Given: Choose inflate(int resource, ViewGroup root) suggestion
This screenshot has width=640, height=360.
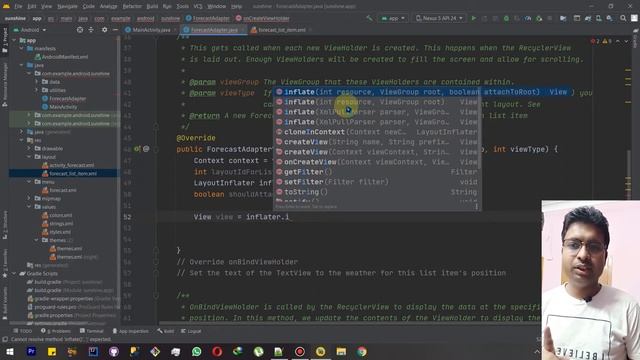Looking at the screenshot, I should 377,102.
